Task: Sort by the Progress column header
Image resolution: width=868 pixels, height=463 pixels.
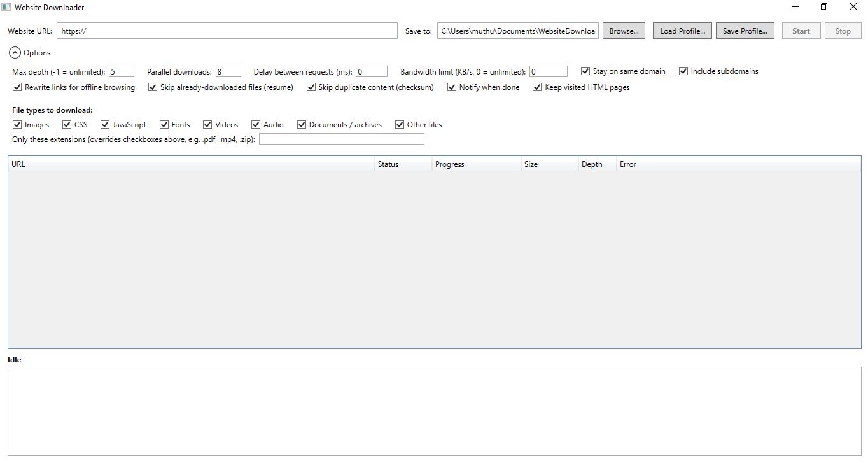Action: (477, 164)
